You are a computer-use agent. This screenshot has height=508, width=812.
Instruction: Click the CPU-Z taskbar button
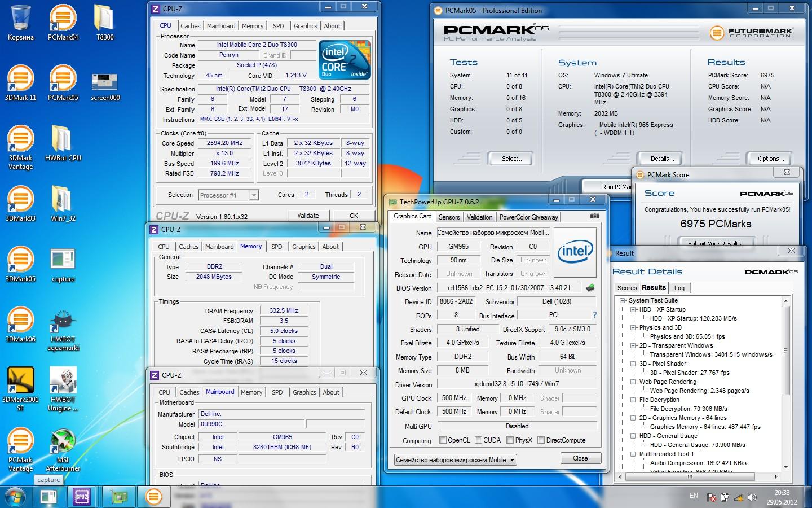tap(82, 497)
